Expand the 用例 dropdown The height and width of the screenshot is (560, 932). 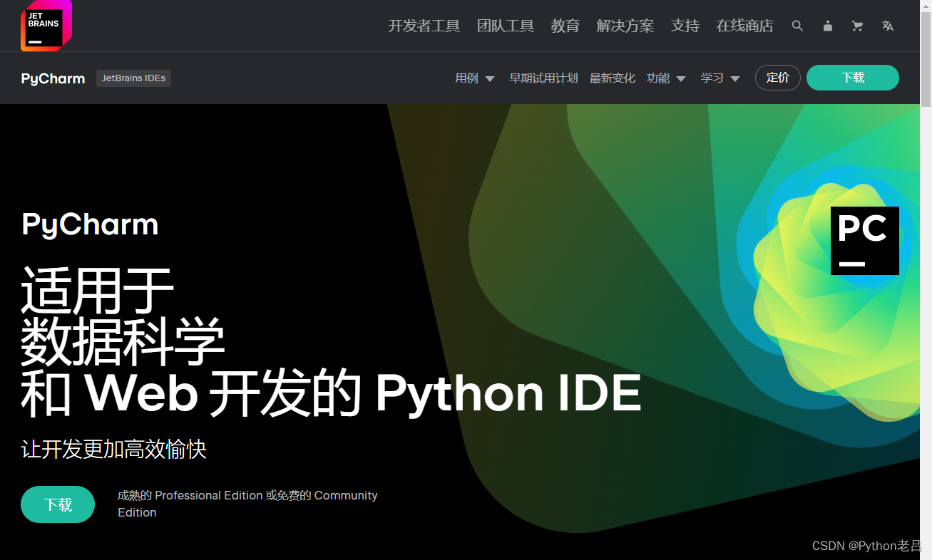click(x=475, y=78)
